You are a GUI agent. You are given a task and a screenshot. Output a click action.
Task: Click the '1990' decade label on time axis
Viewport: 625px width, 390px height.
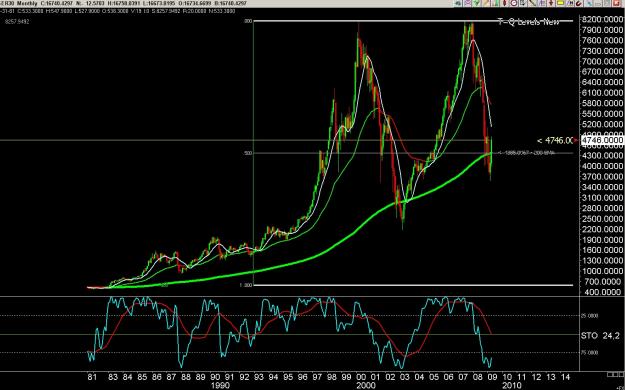220,386
